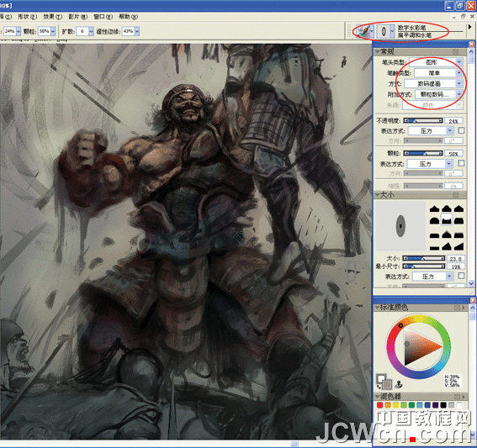Viewport: 477px width, 448px height.
Task: Expand the 湿性边缘 43% dropdown
Action: click(137, 31)
